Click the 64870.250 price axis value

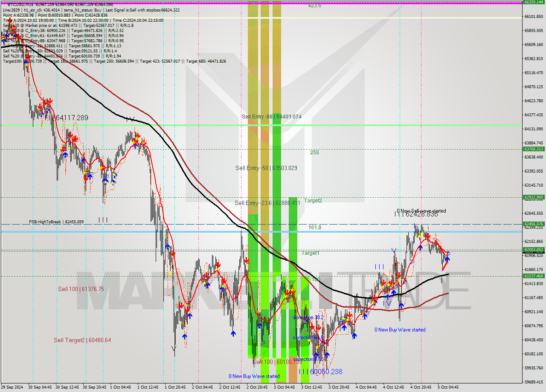click(534, 86)
